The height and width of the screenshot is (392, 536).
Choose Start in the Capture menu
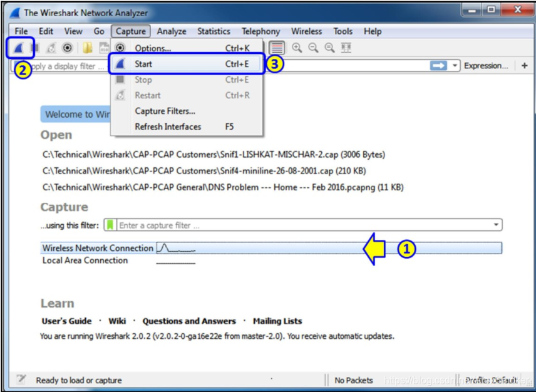(187, 64)
